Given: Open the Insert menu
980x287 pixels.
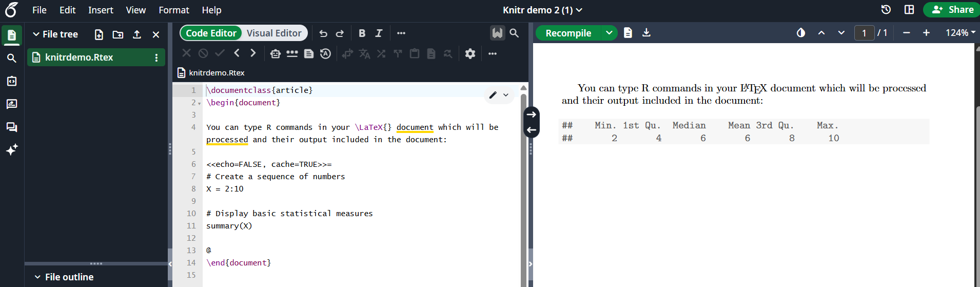Looking at the screenshot, I should (101, 10).
